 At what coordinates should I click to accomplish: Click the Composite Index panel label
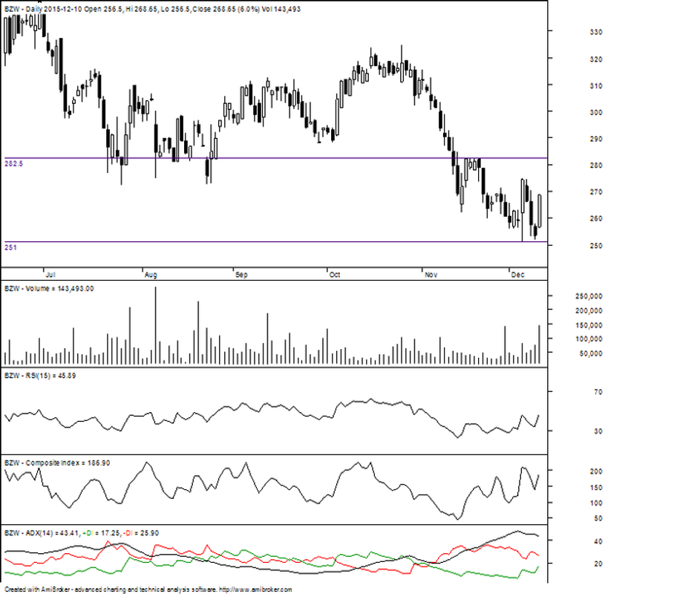pos(57,463)
